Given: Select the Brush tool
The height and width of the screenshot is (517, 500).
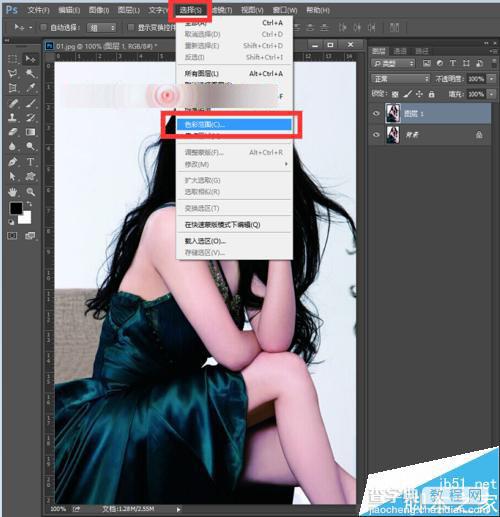Looking at the screenshot, I should click(x=30, y=103).
